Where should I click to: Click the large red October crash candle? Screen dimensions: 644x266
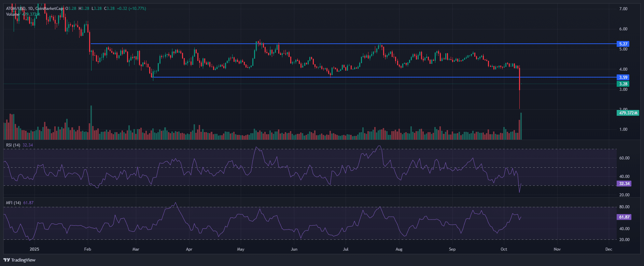coord(519,79)
